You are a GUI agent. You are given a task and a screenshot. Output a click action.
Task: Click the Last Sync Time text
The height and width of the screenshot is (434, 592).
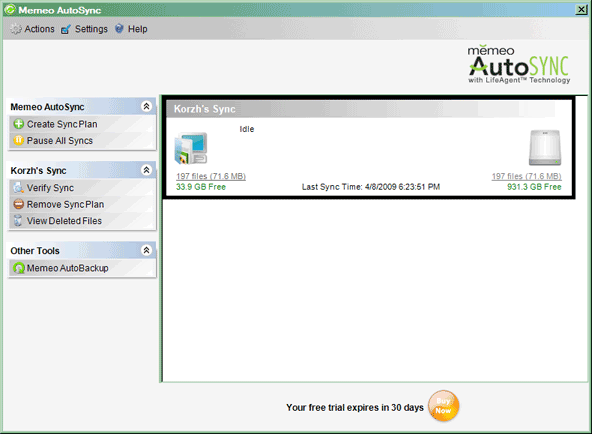[x=371, y=187]
